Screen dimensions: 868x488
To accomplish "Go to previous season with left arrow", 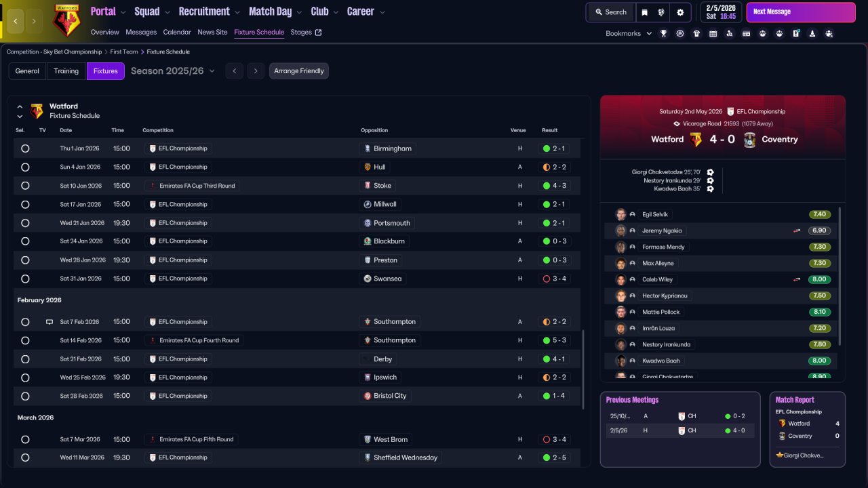I will [x=234, y=71].
